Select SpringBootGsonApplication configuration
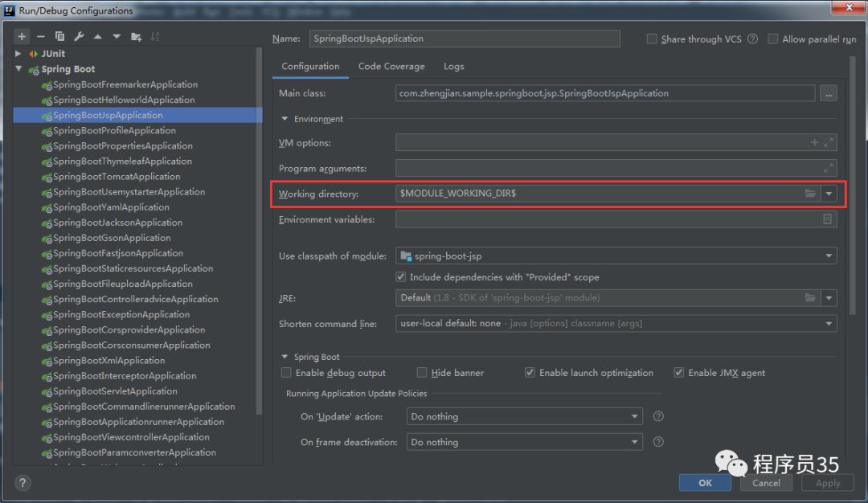868x503 pixels. (x=112, y=238)
